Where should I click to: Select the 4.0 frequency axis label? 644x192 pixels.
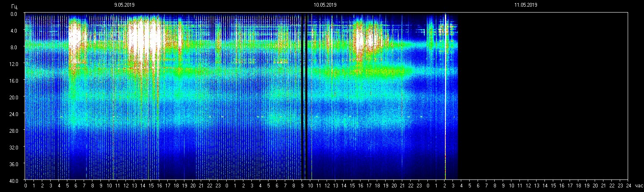coord(14,30)
